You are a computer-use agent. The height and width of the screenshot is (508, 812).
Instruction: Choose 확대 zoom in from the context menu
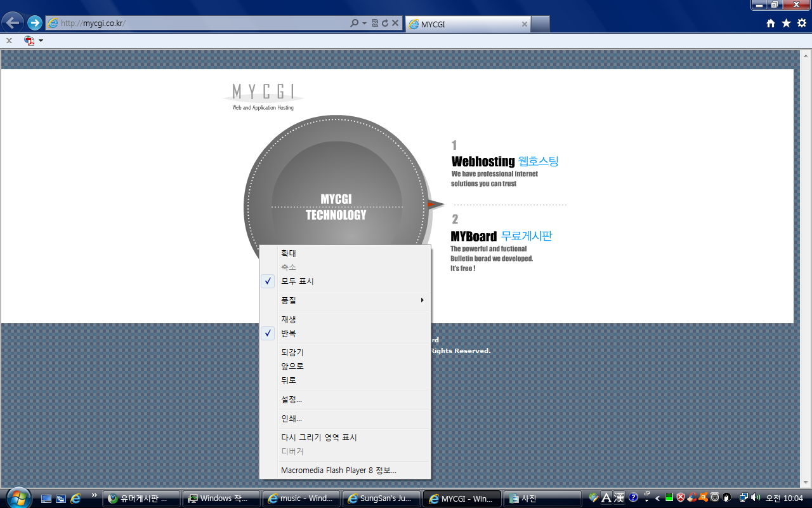(345, 253)
